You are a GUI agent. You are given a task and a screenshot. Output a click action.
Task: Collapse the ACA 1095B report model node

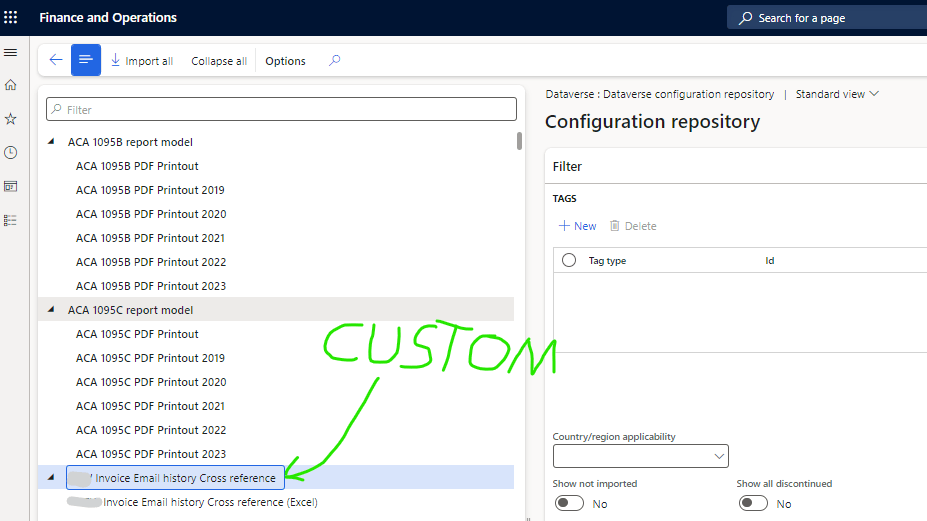click(51, 142)
